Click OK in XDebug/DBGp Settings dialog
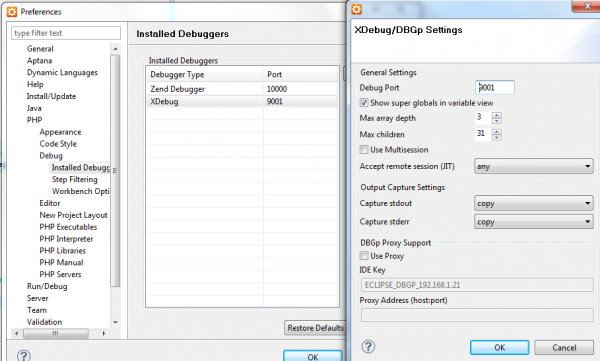This screenshot has height=361, width=600. click(x=499, y=347)
